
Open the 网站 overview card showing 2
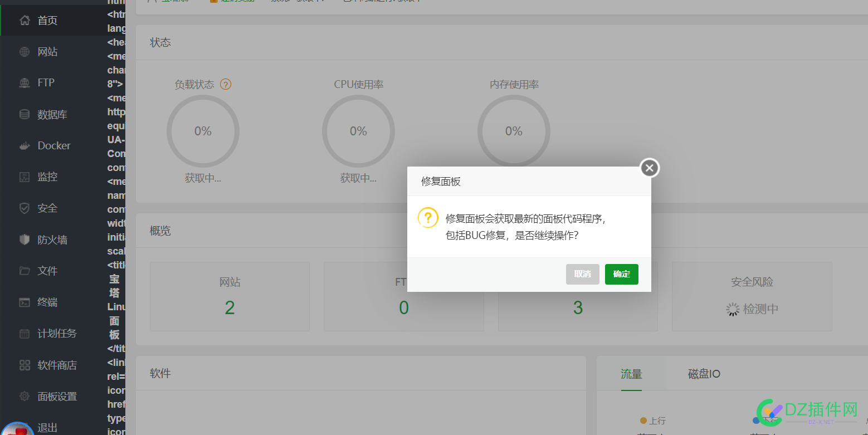pos(230,296)
